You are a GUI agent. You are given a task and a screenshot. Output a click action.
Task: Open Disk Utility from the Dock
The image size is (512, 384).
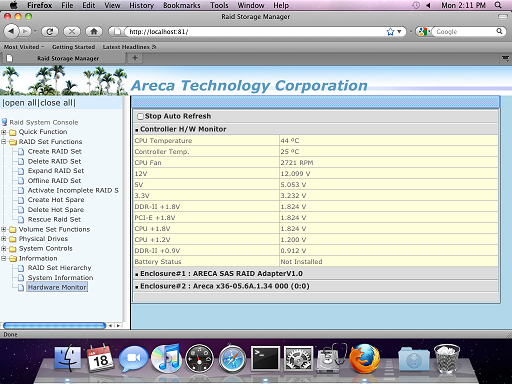click(x=331, y=358)
